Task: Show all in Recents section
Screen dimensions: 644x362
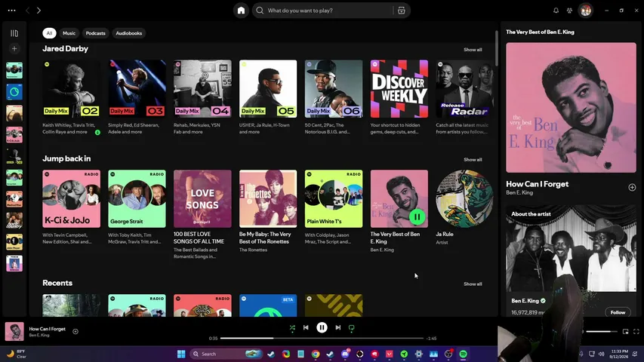Action: pyautogui.click(x=473, y=284)
